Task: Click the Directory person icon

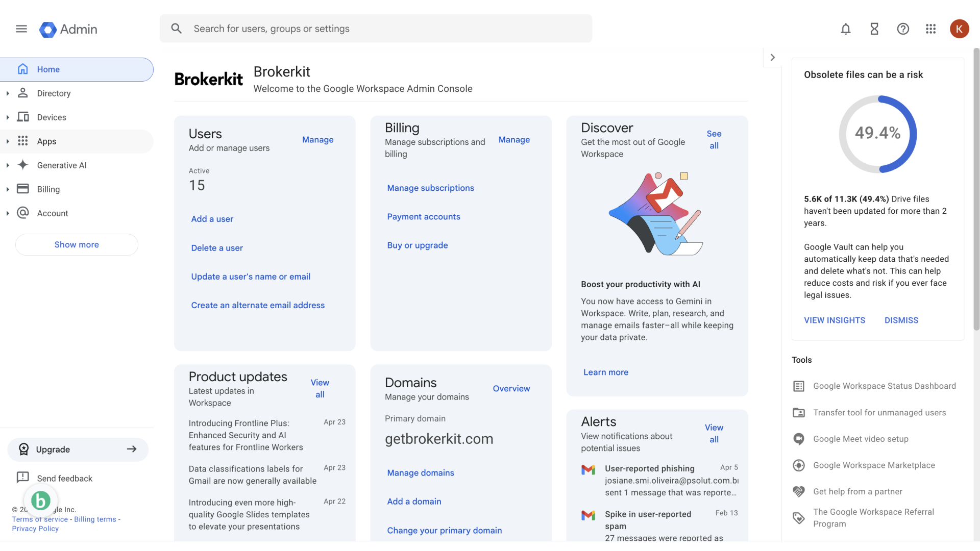Action: (23, 93)
